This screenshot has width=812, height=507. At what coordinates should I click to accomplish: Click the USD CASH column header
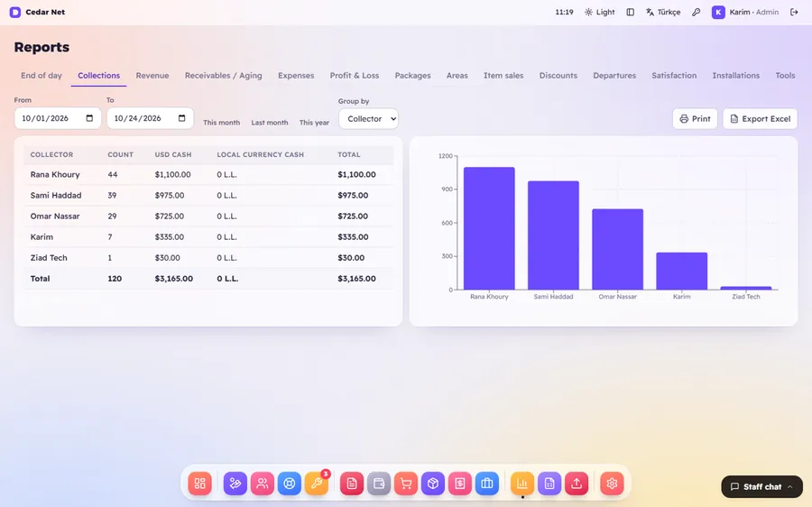[173, 154]
